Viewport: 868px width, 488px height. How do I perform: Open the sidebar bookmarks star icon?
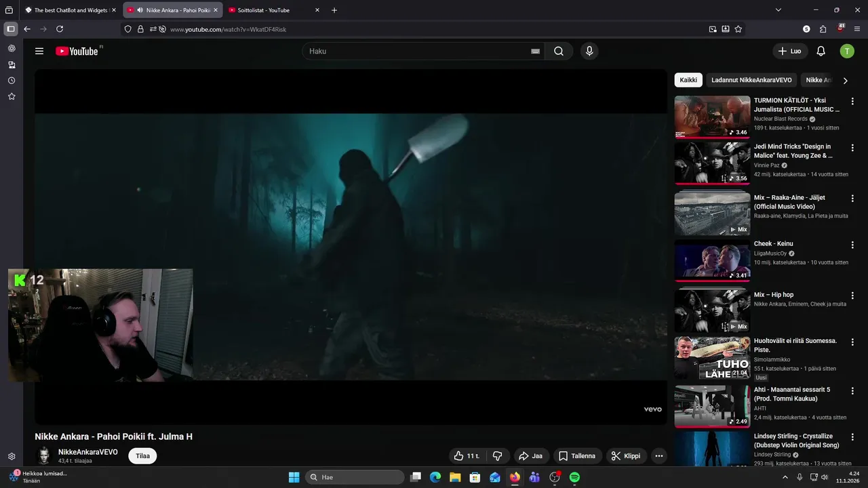tap(12, 97)
